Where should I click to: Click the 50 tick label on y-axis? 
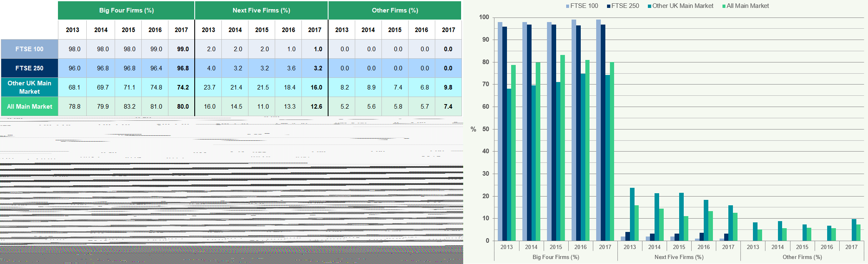pyautogui.click(x=486, y=129)
